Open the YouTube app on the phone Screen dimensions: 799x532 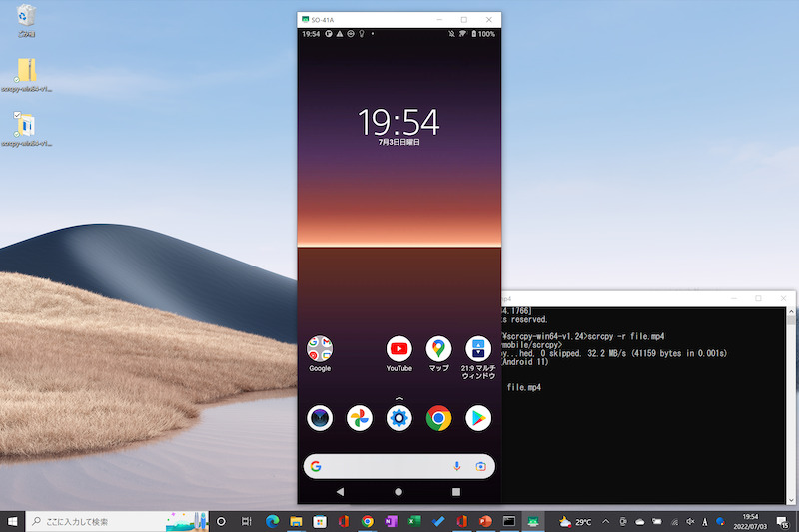point(399,349)
